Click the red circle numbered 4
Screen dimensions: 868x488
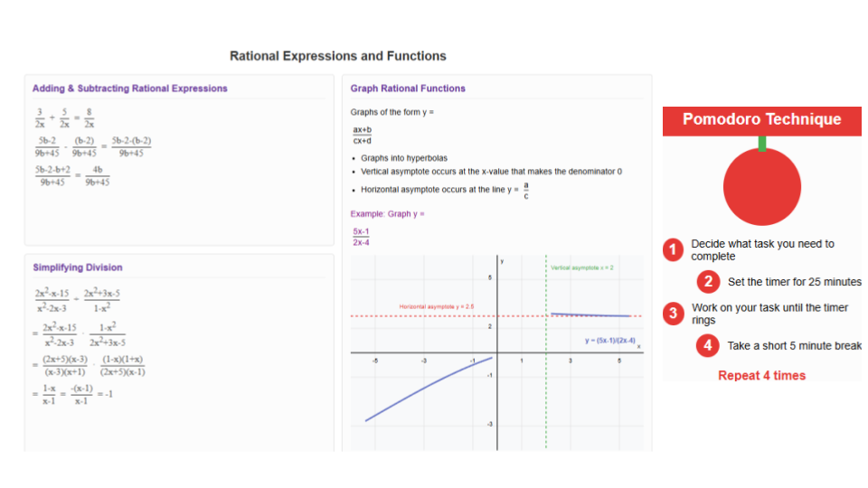click(x=707, y=346)
